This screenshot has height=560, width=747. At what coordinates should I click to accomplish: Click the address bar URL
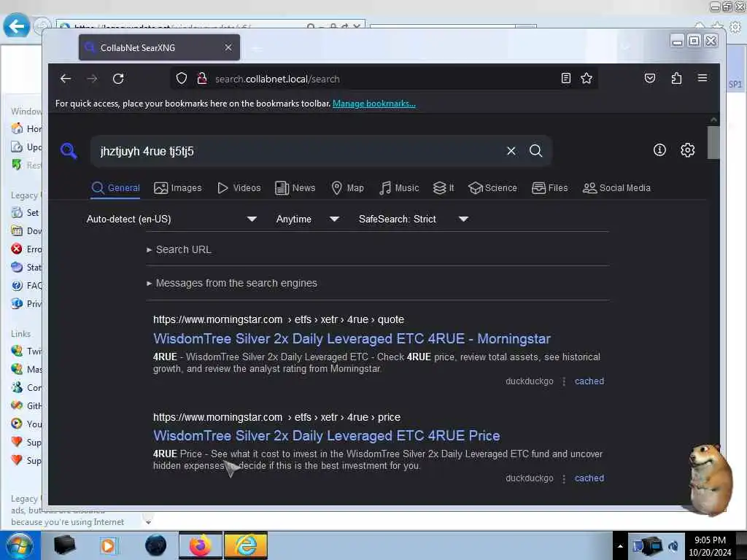[x=277, y=79]
